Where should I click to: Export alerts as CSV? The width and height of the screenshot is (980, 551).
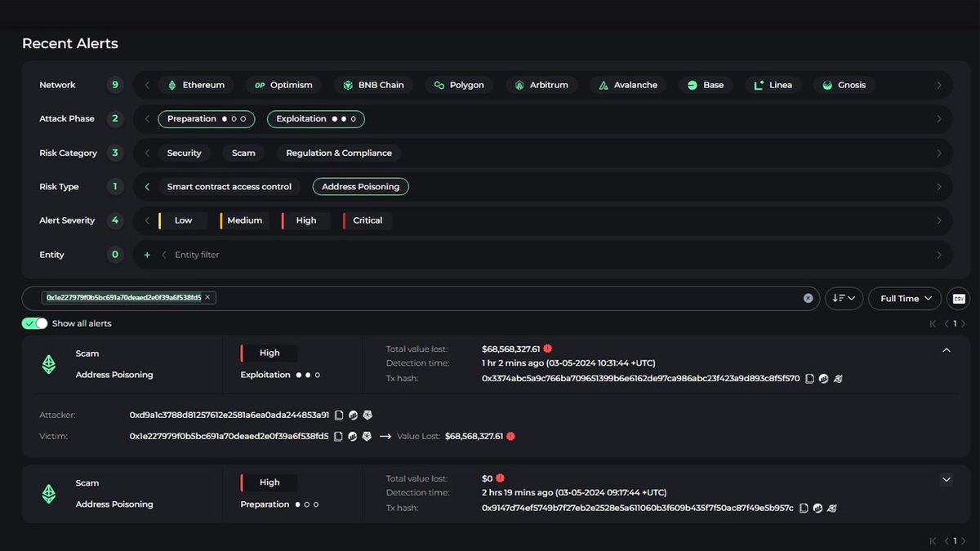pos(959,299)
